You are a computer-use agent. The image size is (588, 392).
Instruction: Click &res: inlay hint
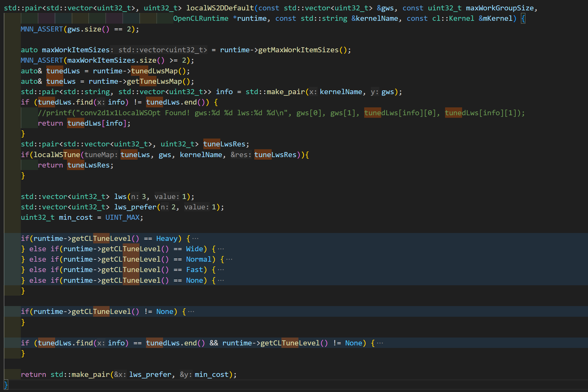pos(241,155)
